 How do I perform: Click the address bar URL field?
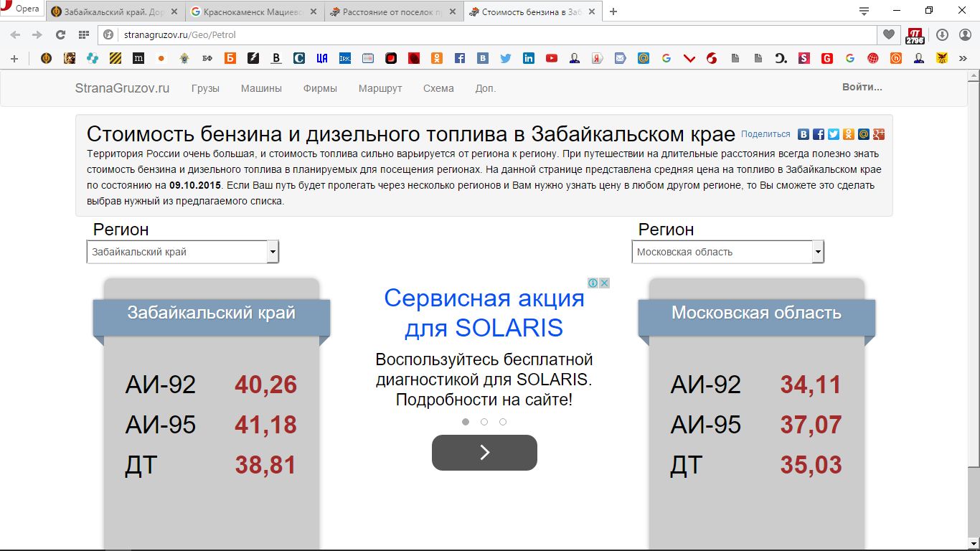488,34
